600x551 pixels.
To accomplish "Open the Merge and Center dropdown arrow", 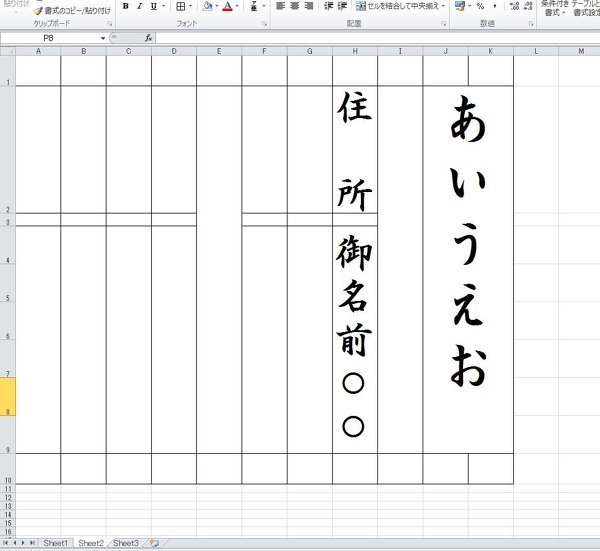I will [443, 6].
